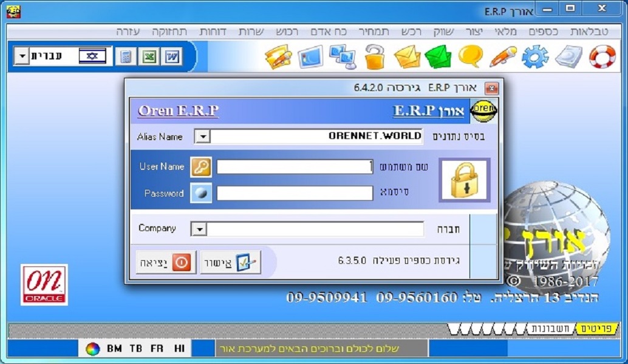Click the app icon in title bar
The height and width of the screenshot is (364, 628).
click(13, 11)
